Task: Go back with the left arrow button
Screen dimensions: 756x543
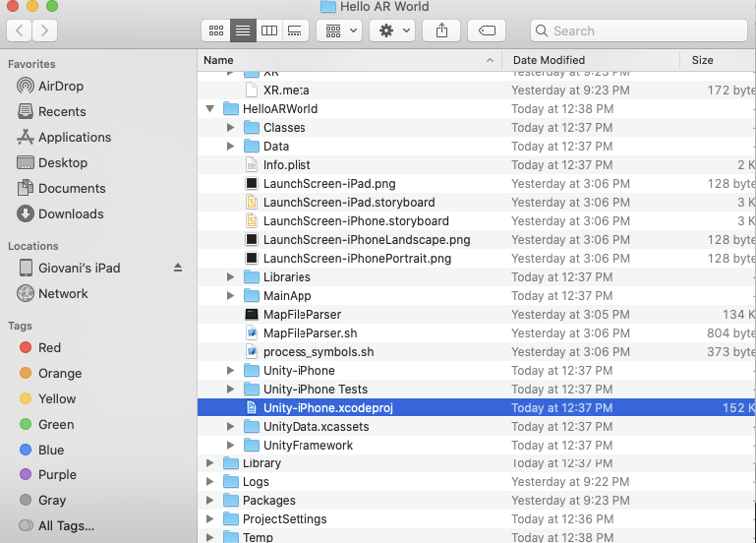Action: coord(20,30)
